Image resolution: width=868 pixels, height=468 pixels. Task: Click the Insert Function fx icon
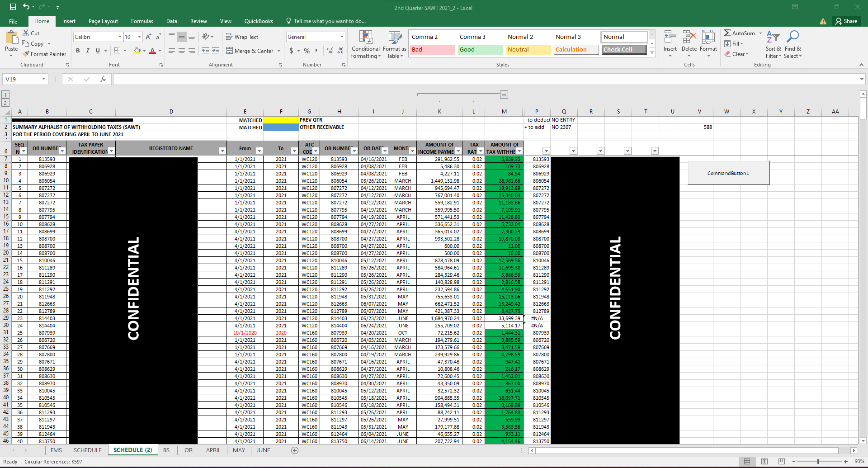103,79
